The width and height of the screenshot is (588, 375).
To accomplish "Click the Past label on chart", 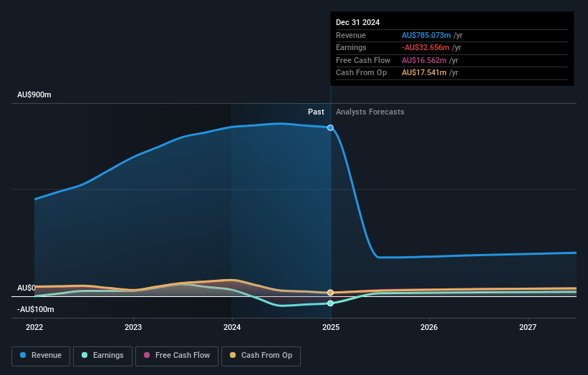I will point(316,112).
